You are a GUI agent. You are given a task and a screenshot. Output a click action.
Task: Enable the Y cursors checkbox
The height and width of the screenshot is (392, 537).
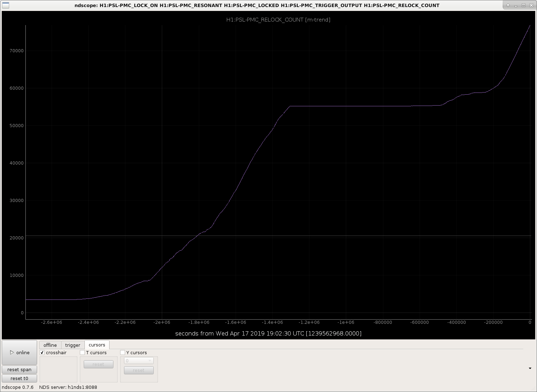click(123, 352)
